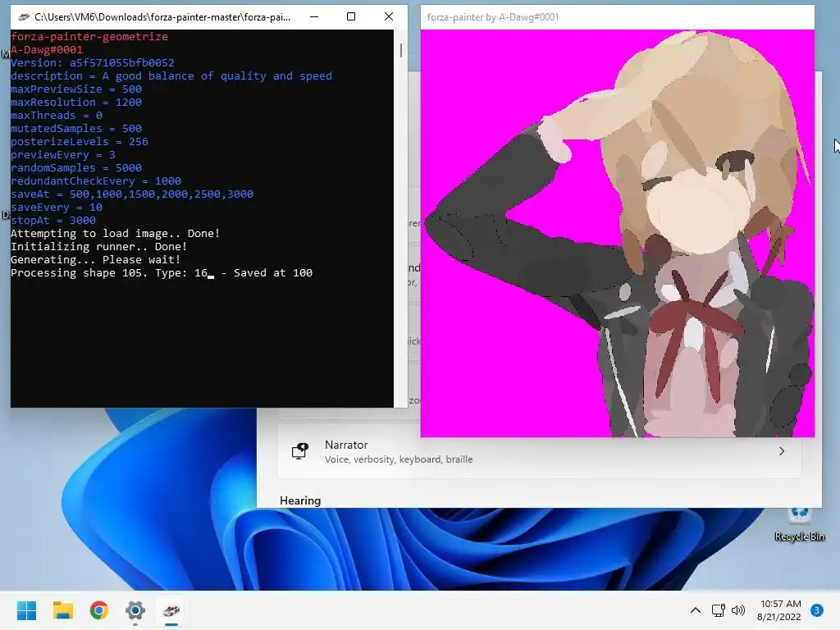Screen dimensions: 840x630
Task: Open the notification badge showing 3
Action: [x=817, y=610]
